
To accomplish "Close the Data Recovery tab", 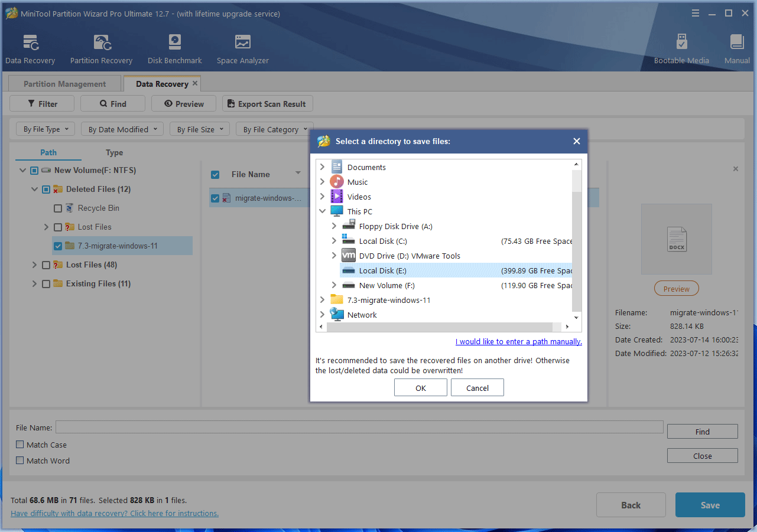I will [195, 84].
